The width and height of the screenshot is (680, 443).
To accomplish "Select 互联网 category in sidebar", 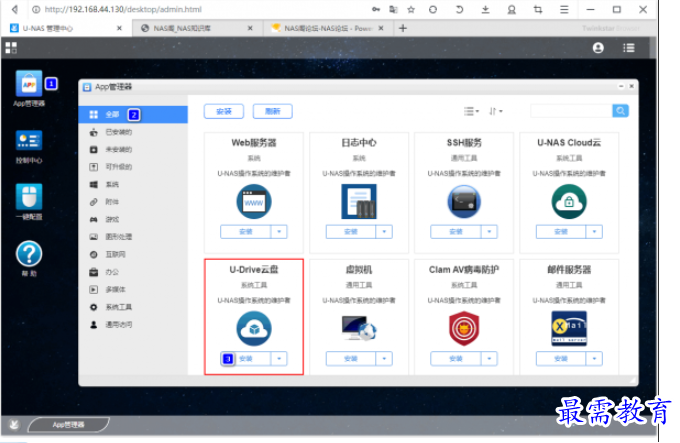I will (x=133, y=254).
